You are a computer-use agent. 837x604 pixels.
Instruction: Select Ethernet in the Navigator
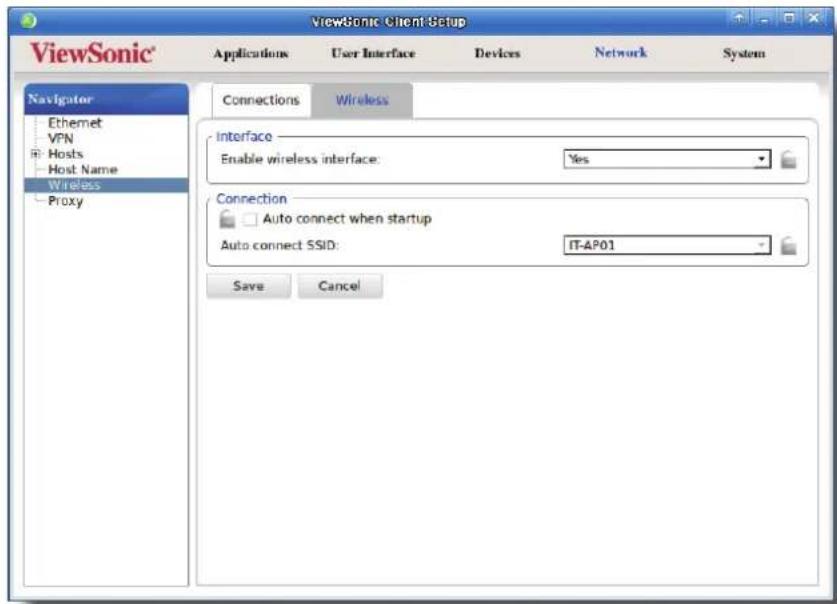pos(75,123)
